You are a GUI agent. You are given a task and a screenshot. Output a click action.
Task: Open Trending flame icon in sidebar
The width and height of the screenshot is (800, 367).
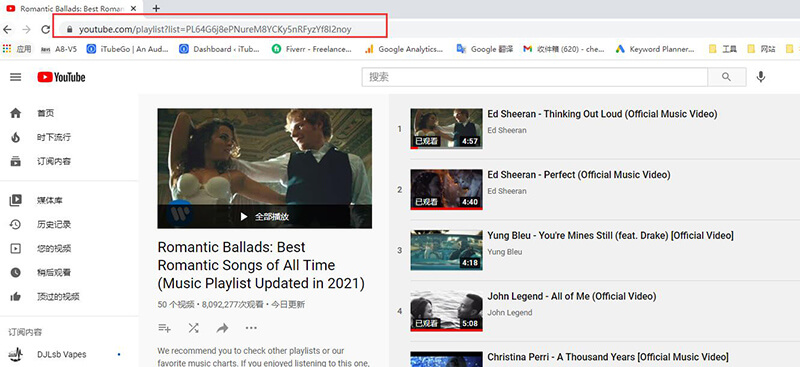coord(16,137)
